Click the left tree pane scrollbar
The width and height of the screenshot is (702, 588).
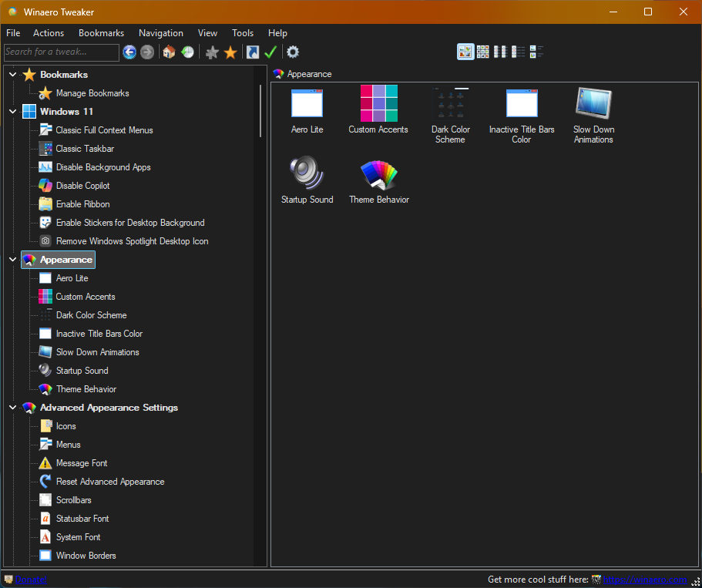260,111
